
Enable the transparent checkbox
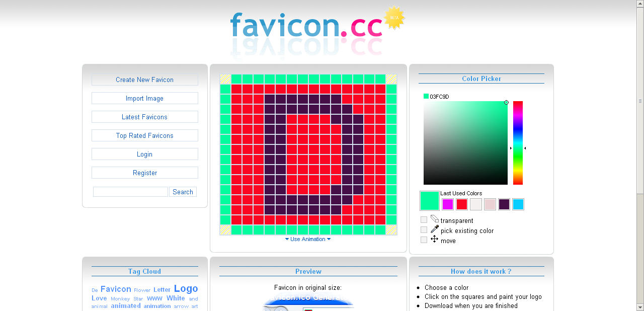pos(424,220)
